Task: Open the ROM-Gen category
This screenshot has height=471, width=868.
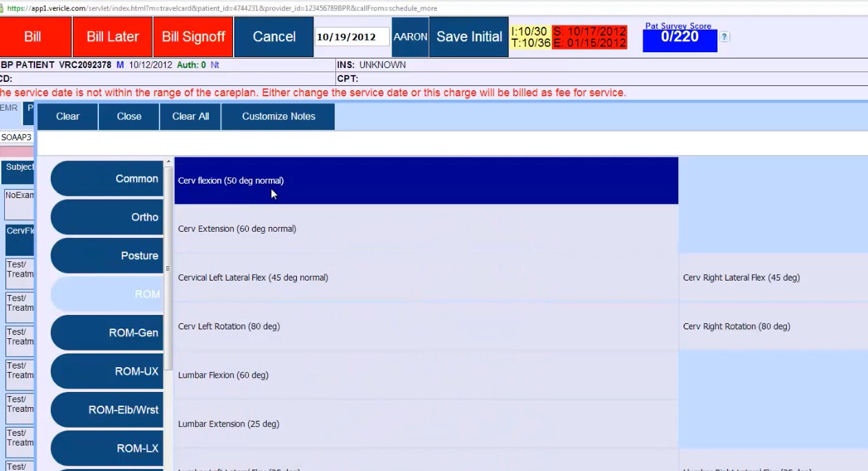Action: coord(107,332)
